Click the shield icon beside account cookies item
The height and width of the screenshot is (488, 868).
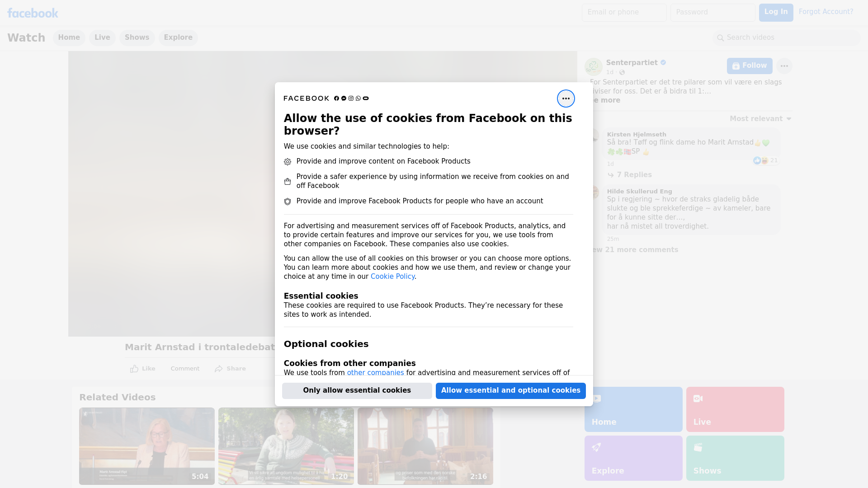click(288, 202)
